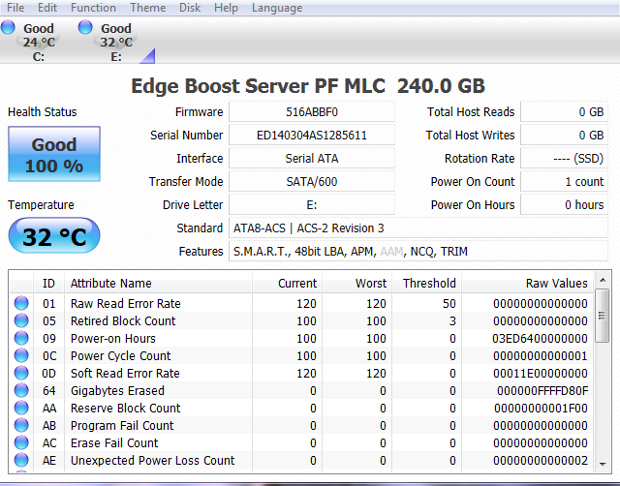Click the status icon beside Retired Block Count
620x486 pixels.
coord(21,321)
